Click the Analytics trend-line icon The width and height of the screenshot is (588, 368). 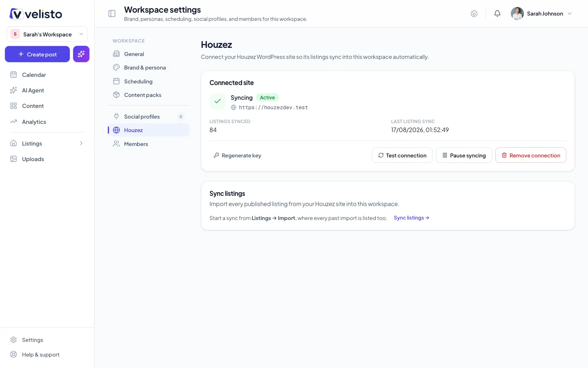(13, 122)
